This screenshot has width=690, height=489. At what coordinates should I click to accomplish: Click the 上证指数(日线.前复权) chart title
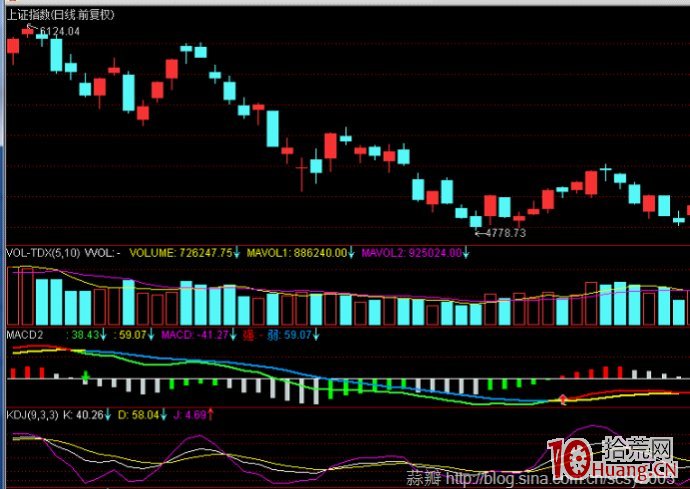pyautogui.click(x=60, y=15)
